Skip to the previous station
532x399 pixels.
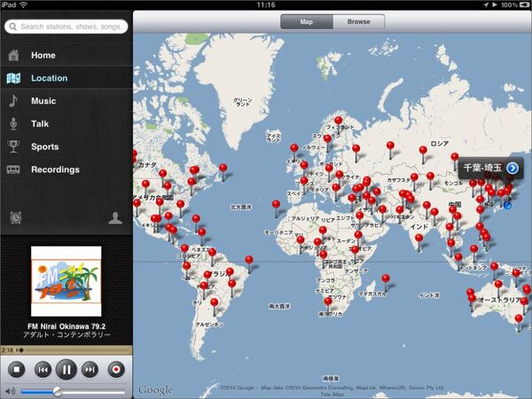coord(43,370)
